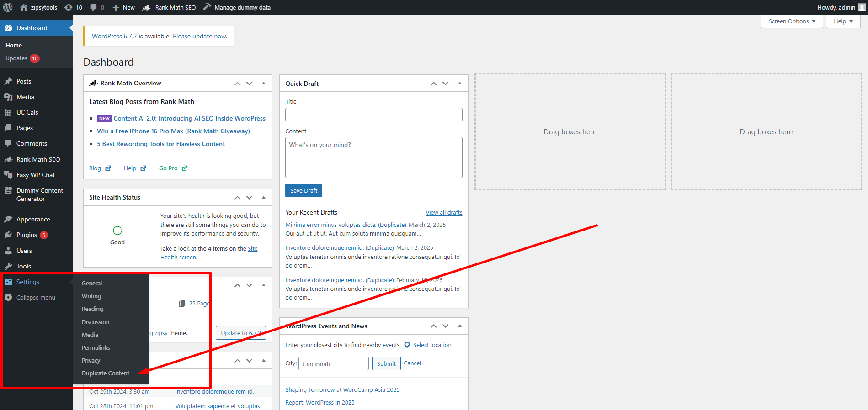Click Please update now link
Image resolution: width=868 pixels, height=410 pixels.
point(199,36)
